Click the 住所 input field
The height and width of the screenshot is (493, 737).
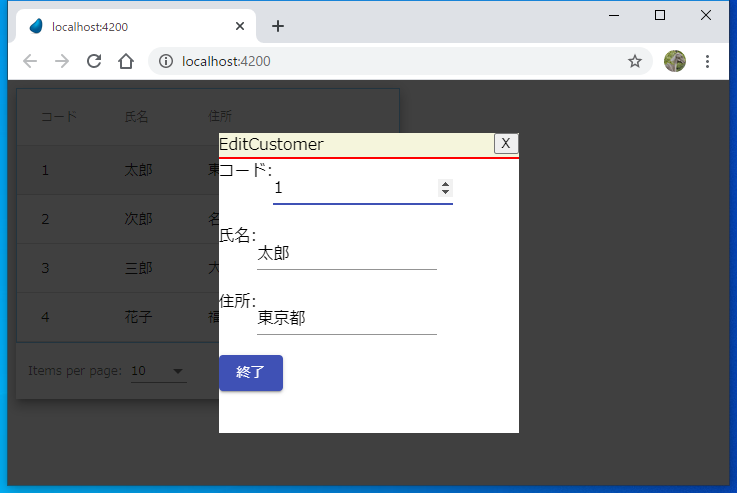pos(346,318)
